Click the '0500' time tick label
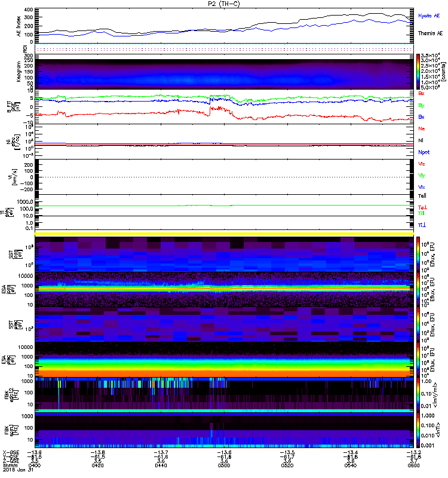The height and width of the screenshot is (478, 448). pyautogui.click(x=224, y=465)
